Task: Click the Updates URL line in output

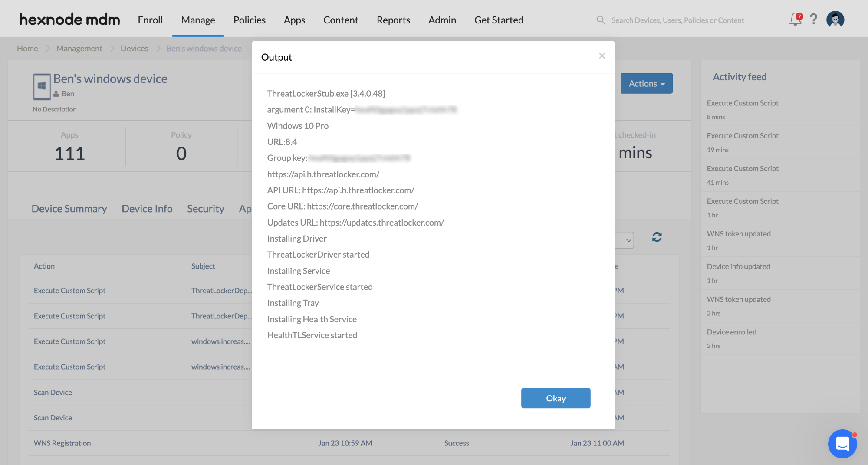Action: [355, 223]
